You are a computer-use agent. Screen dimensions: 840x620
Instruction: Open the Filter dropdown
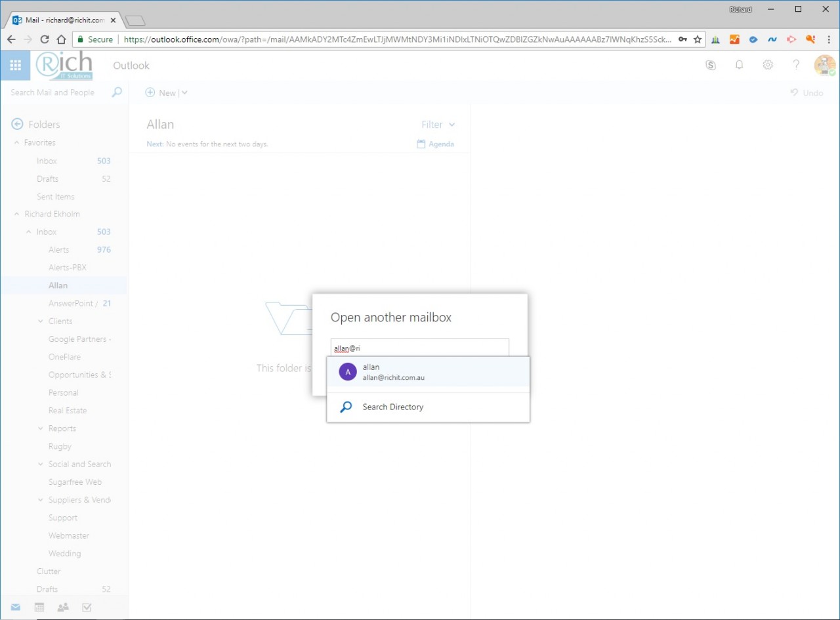[438, 124]
